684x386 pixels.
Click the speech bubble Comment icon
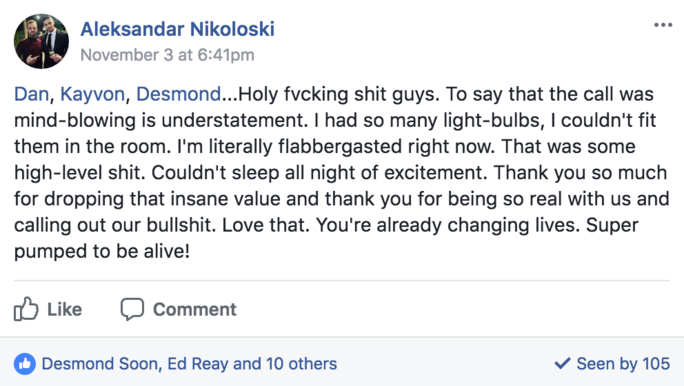coord(132,309)
